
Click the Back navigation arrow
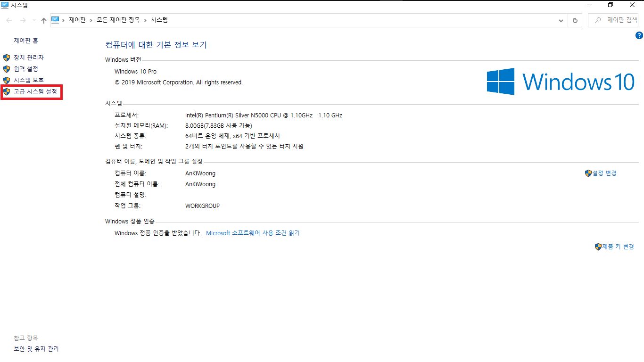pyautogui.click(x=9, y=20)
